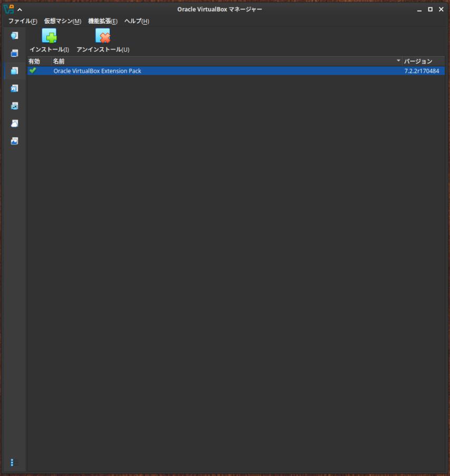Screen dimensions: 450x476
Task: Open the Media manager tool in the sidebar
Action: (x=14, y=89)
